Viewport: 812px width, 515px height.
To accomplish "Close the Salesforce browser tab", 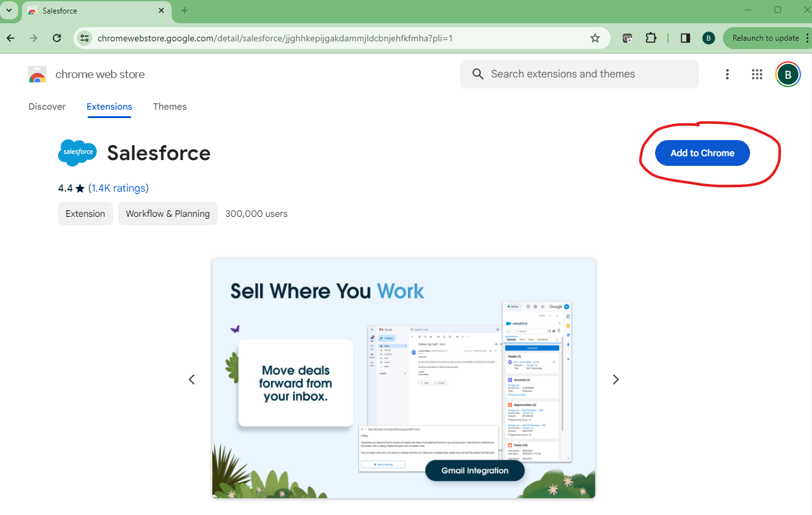I will 161,10.
